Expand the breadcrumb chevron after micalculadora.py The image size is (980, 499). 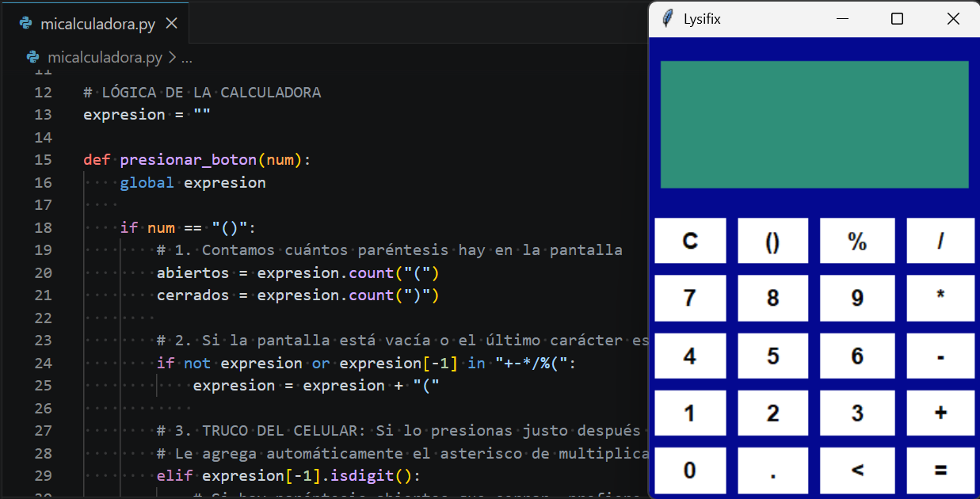click(x=172, y=58)
